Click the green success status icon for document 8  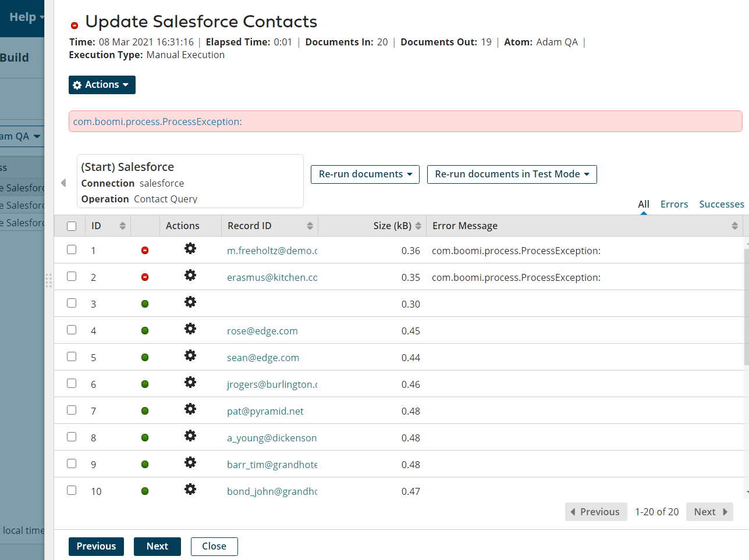pyautogui.click(x=145, y=438)
